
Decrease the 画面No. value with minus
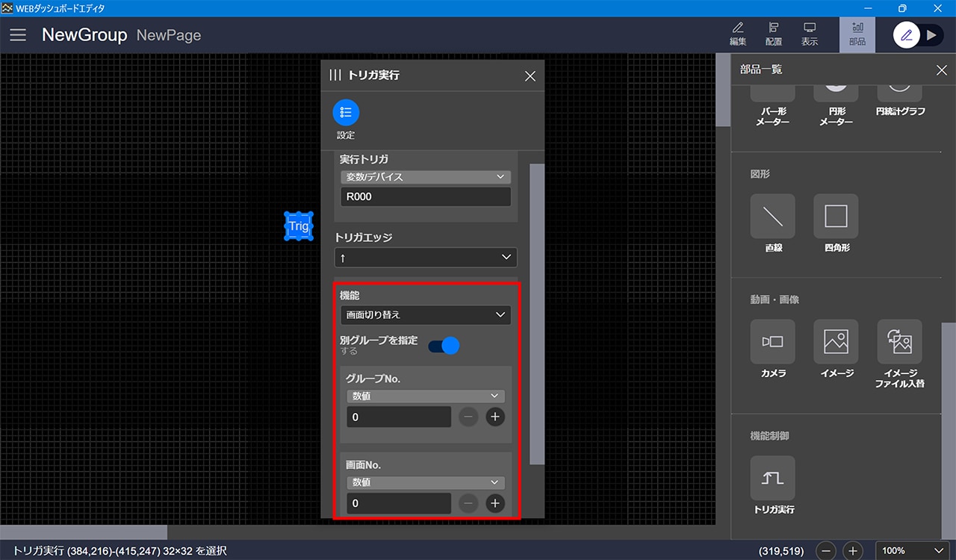(x=468, y=503)
